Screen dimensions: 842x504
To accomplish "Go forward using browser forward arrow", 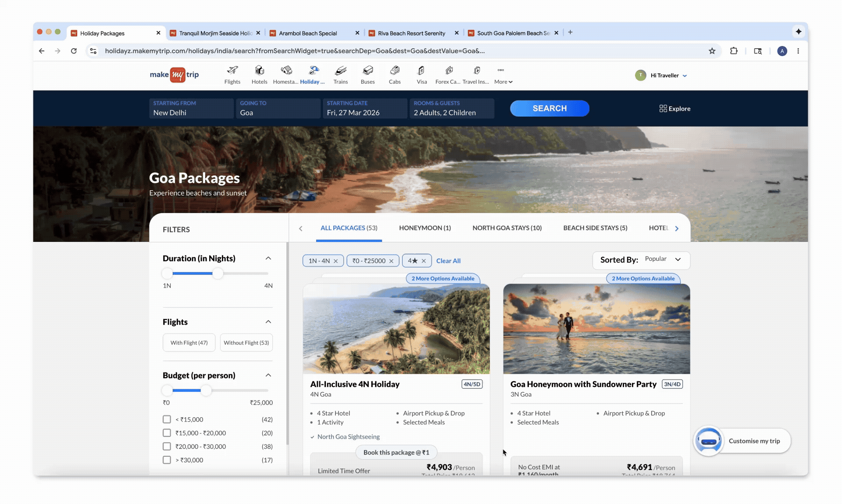I will [x=57, y=51].
